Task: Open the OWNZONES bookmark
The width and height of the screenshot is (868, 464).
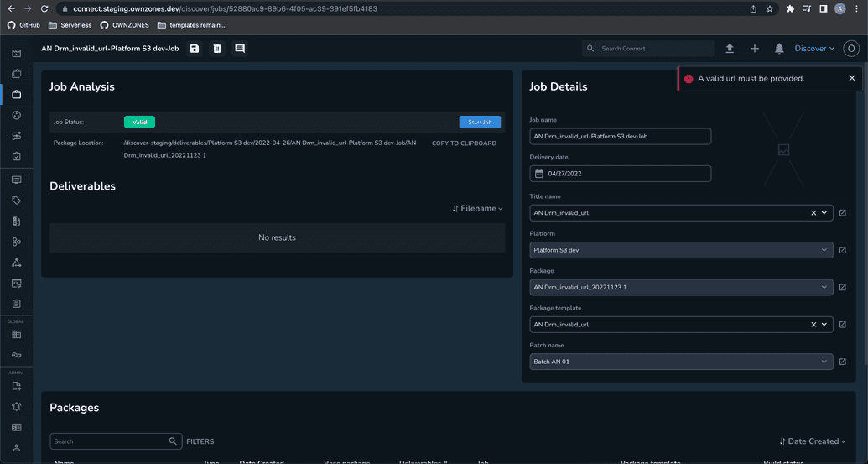Action: coord(125,25)
